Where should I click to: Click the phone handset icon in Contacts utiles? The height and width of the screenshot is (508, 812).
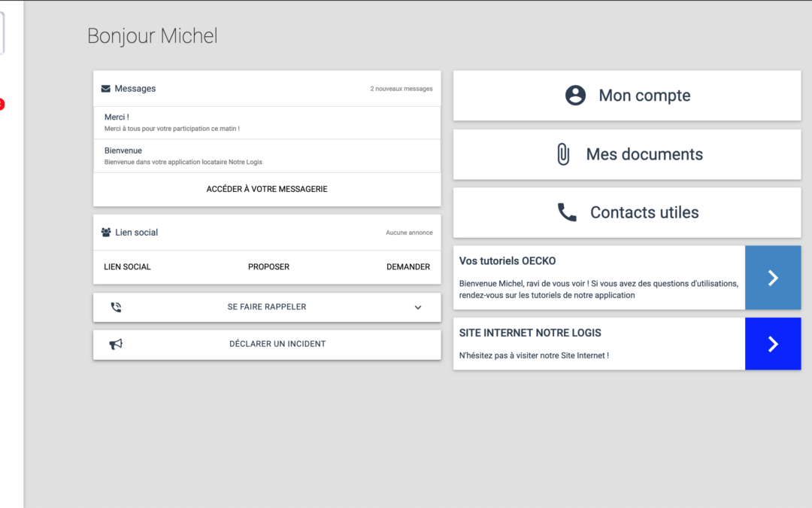[x=567, y=212]
